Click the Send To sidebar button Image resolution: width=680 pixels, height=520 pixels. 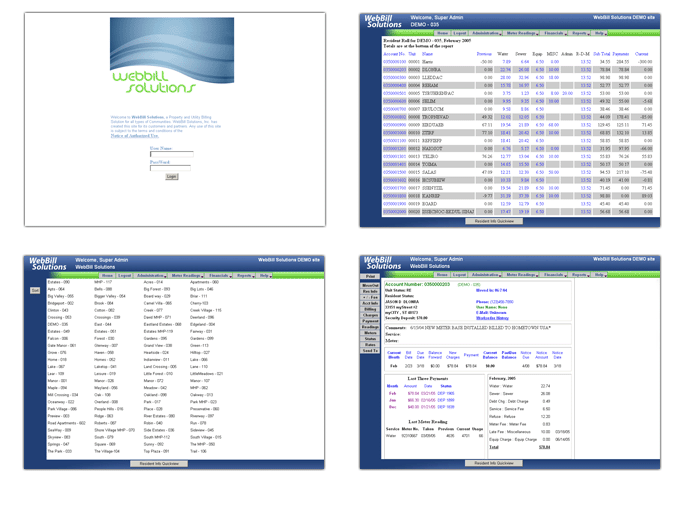click(370, 350)
